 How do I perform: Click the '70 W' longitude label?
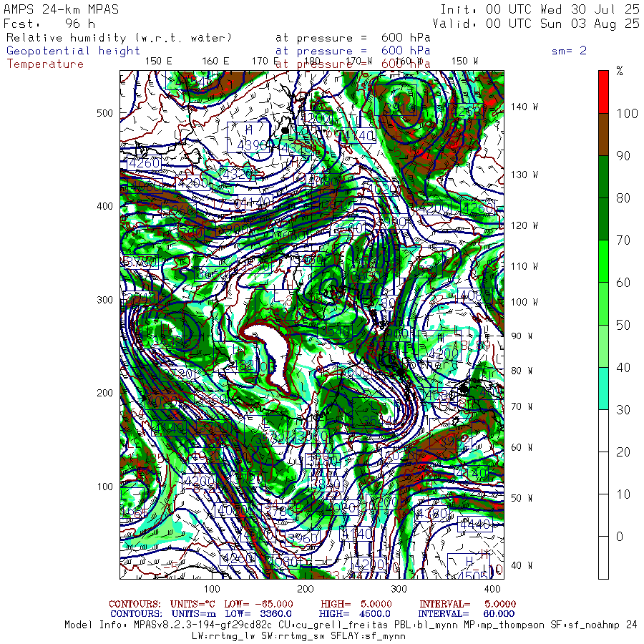pos(522,406)
